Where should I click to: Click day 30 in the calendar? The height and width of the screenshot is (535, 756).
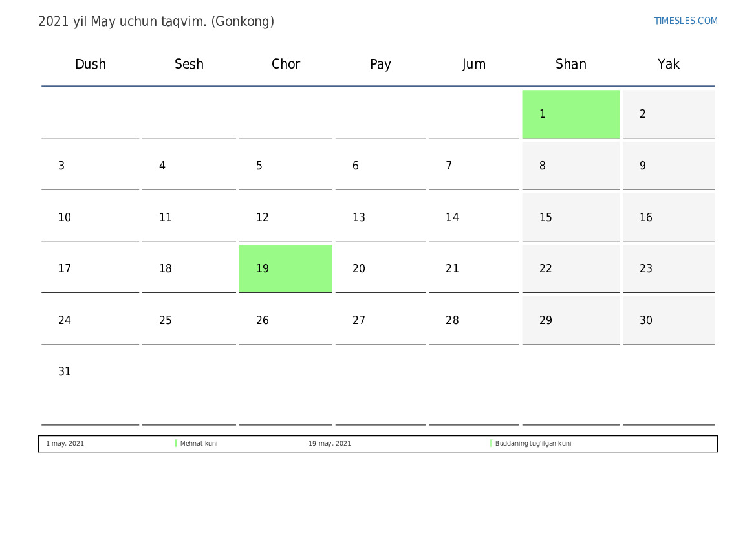click(668, 320)
